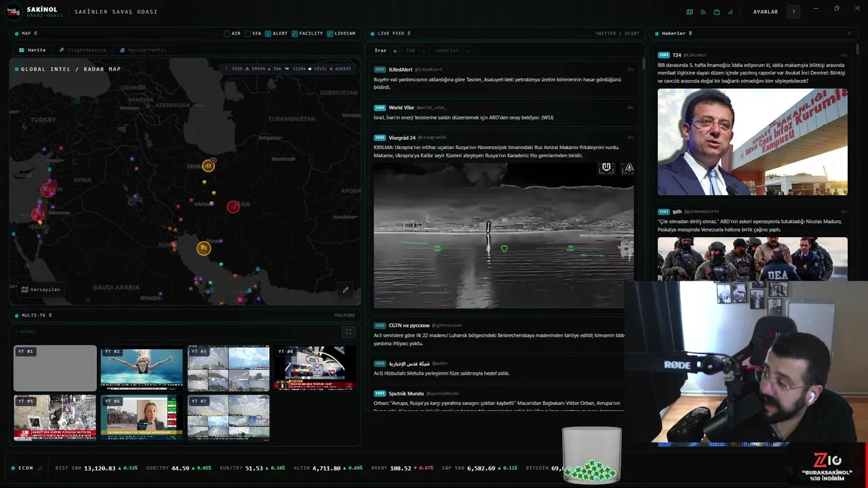Enable the AIR layer checkbox
Viewport: 868px width, 488px height.
(x=227, y=33)
